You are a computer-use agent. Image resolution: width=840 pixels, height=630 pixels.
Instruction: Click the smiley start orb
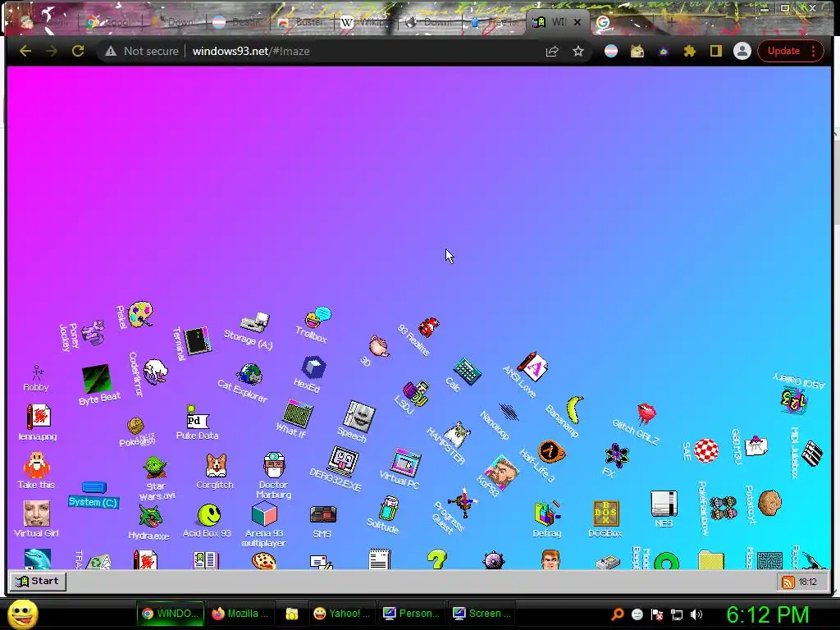(x=22, y=614)
